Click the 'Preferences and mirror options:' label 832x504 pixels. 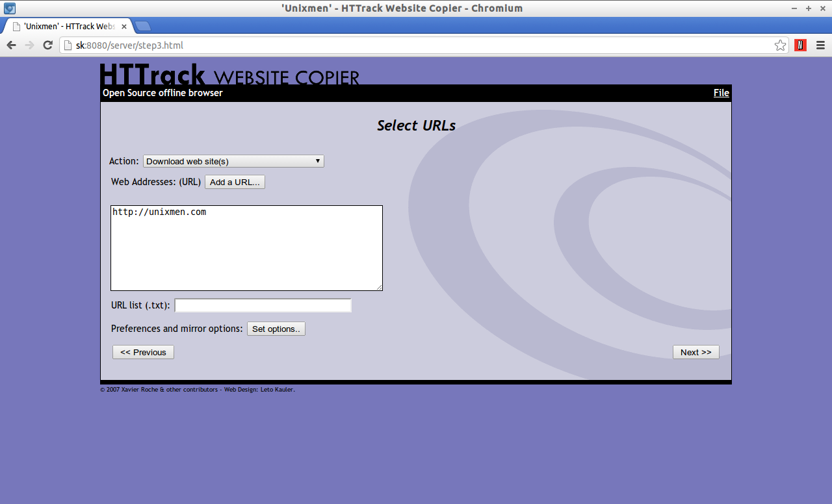point(177,329)
